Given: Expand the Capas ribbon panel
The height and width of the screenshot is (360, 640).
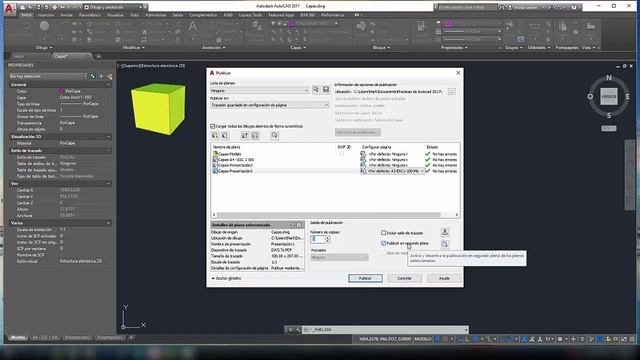Looking at the screenshot, I should [x=298, y=48].
